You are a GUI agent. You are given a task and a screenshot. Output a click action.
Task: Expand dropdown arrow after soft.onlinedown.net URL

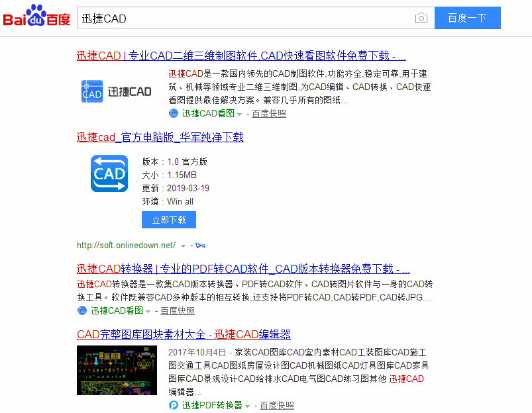click(x=184, y=246)
